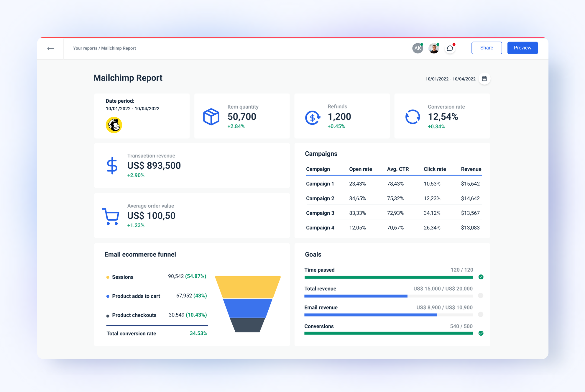Toggle the Conversions goal completion checkmark

tap(481, 333)
